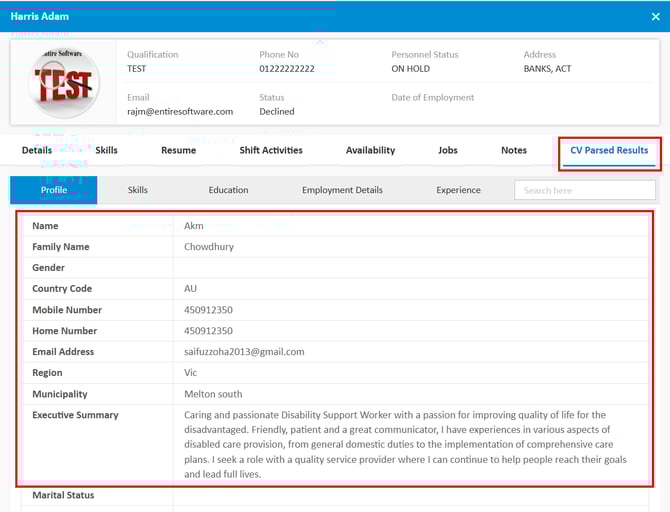Viewport: 670px width, 512px height.
Task: Click the Date of Employment label
Action: [432, 97]
